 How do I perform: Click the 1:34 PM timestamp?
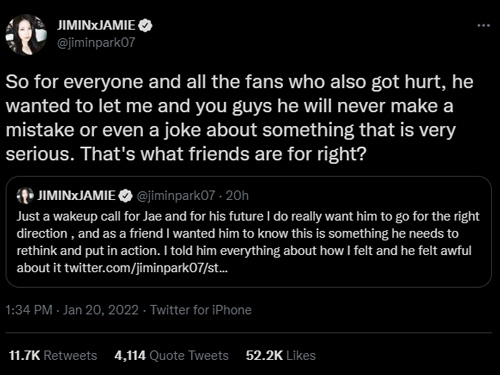(x=29, y=310)
